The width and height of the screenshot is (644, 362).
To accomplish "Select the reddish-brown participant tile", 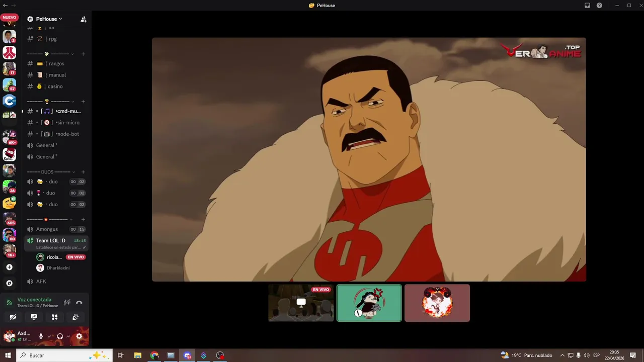I will [437, 303].
